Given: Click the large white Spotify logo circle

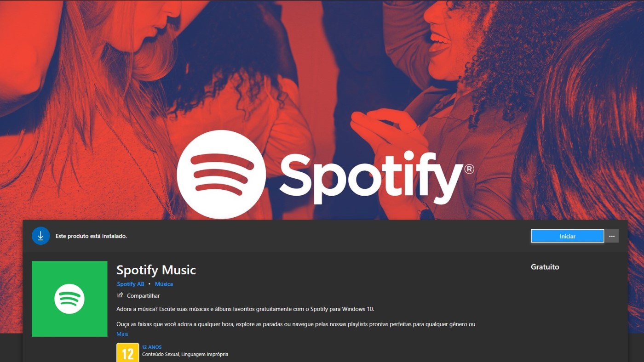Looking at the screenshot, I should [x=221, y=175].
